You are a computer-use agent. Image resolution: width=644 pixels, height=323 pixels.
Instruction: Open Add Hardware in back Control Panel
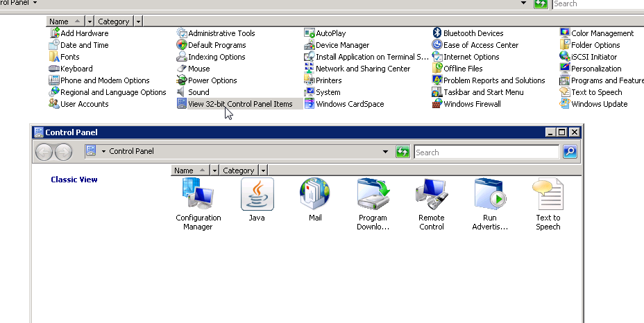(79, 33)
